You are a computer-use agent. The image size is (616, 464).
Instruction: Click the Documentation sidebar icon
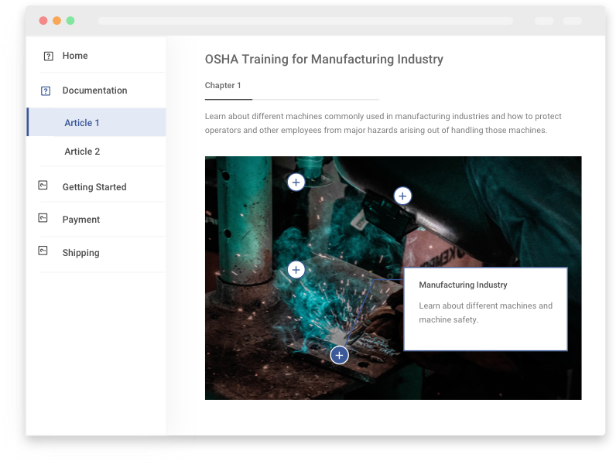tap(46, 91)
